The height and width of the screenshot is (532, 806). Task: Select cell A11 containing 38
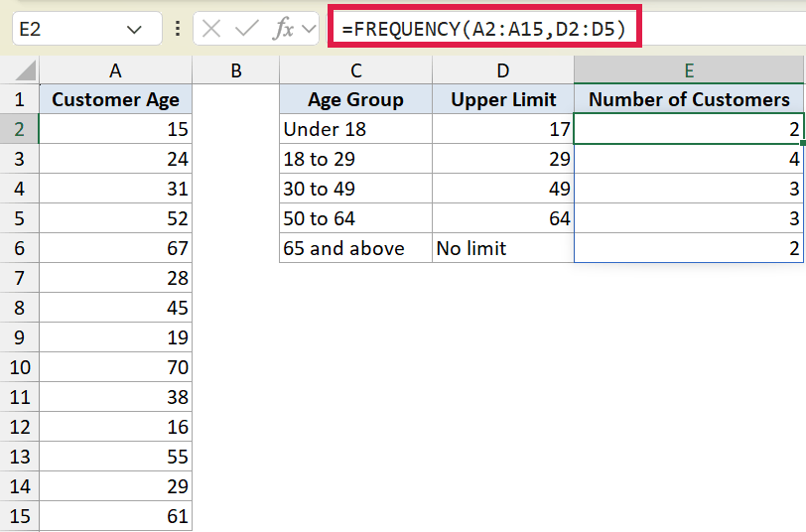pos(116,397)
